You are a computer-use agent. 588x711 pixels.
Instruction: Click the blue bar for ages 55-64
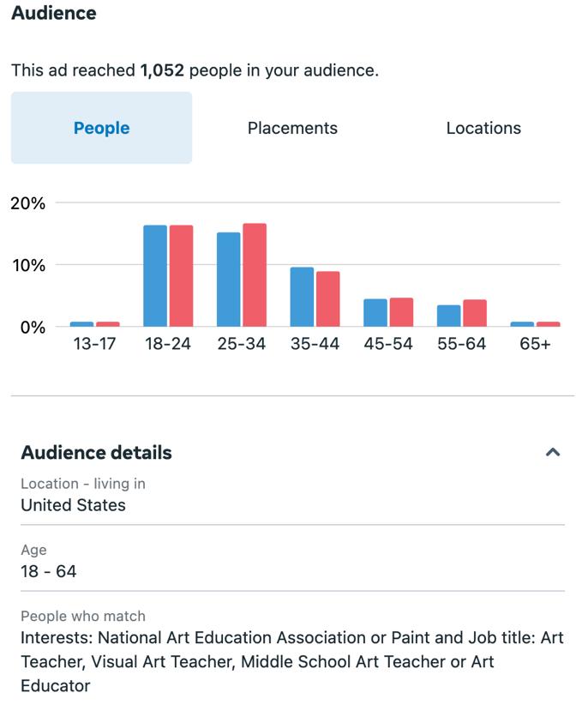pyautogui.click(x=449, y=316)
